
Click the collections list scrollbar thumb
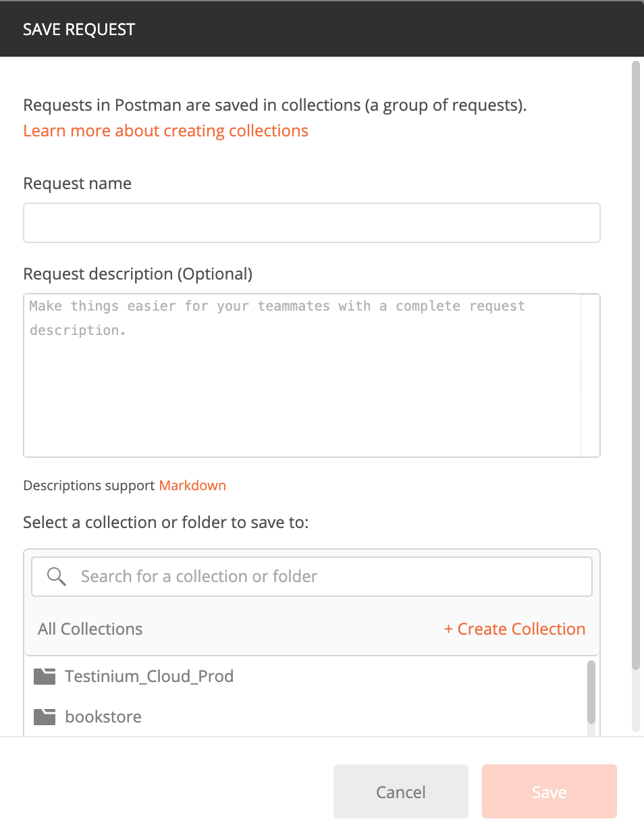pyautogui.click(x=591, y=692)
